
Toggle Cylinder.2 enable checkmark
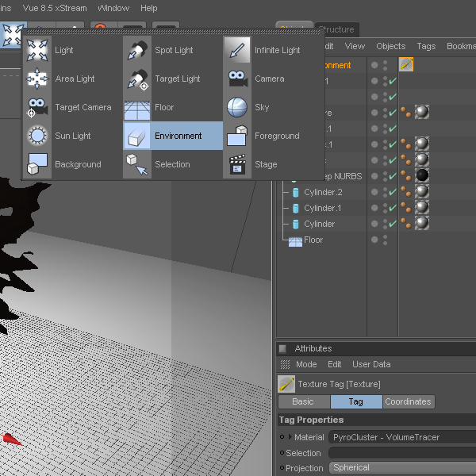(393, 191)
